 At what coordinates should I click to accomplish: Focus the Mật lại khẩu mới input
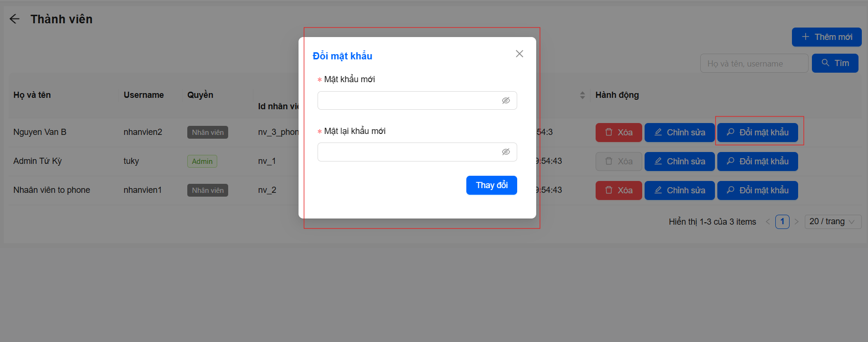pos(409,152)
